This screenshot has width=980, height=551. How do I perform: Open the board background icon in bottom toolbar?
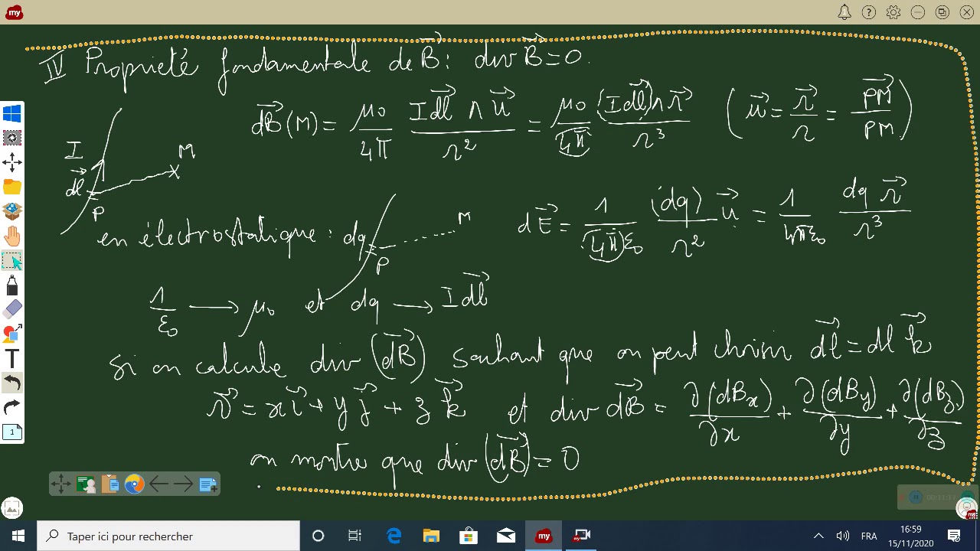[x=85, y=484]
